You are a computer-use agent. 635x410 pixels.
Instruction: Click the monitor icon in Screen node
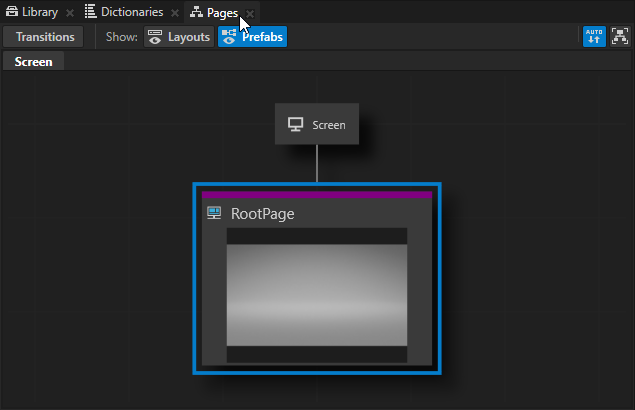click(x=296, y=125)
